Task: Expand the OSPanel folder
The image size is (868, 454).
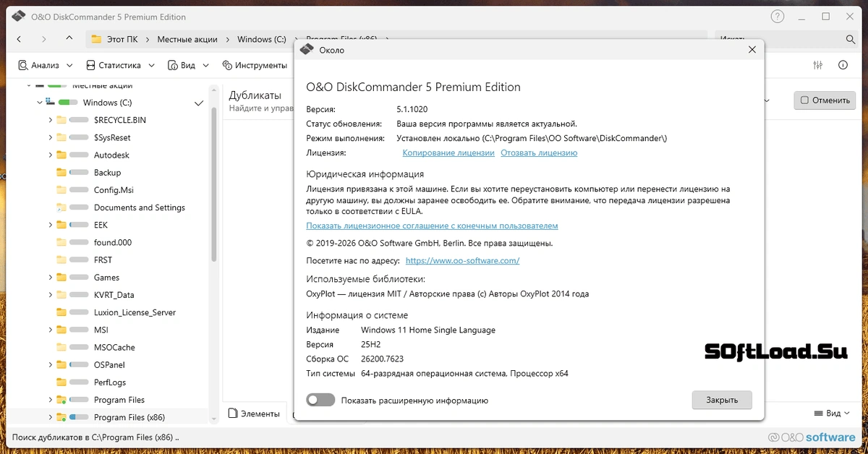Action: coord(50,365)
